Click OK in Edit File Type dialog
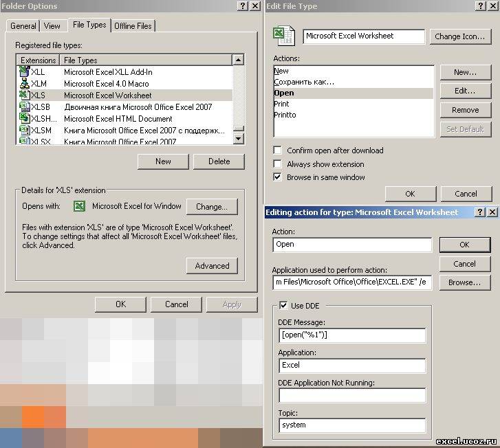Viewport: 500px width, 448px height. point(411,194)
